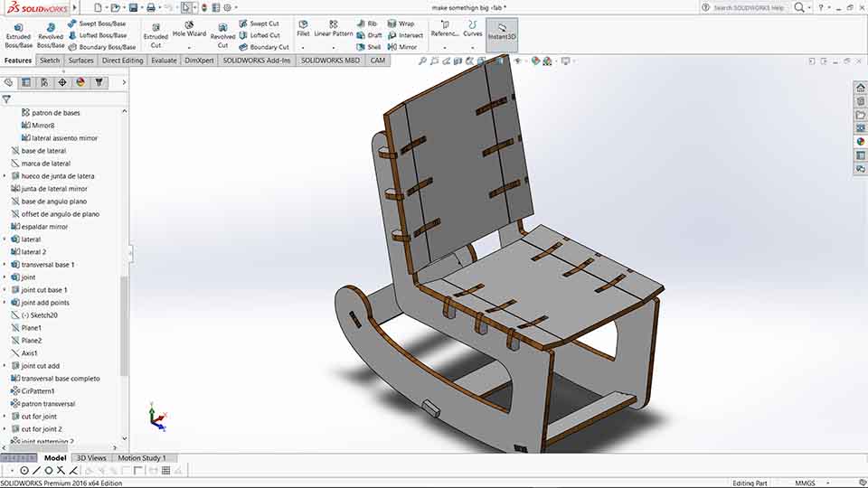Viewport: 868px width, 488px height.
Task: Switch to the Sketch ribbon tab
Action: [49, 61]
